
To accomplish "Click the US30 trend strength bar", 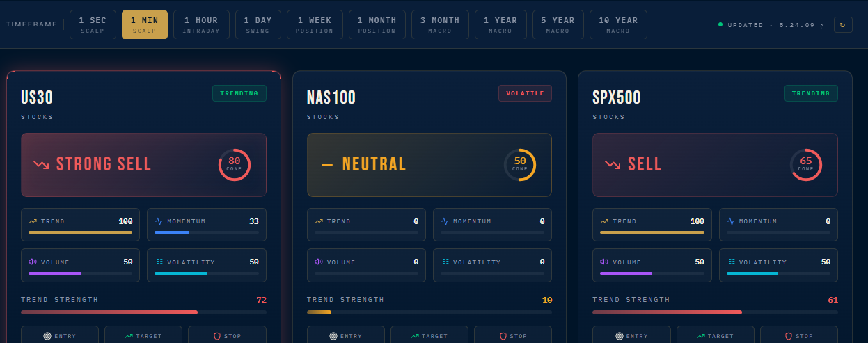I will (x=143, y=312).
